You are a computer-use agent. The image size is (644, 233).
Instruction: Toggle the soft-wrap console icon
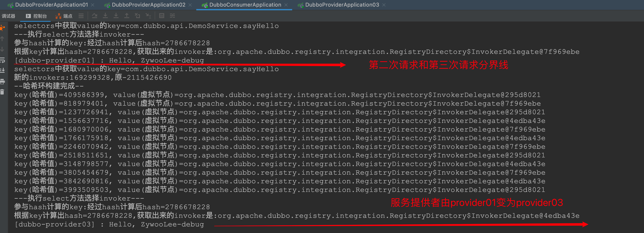2,60
